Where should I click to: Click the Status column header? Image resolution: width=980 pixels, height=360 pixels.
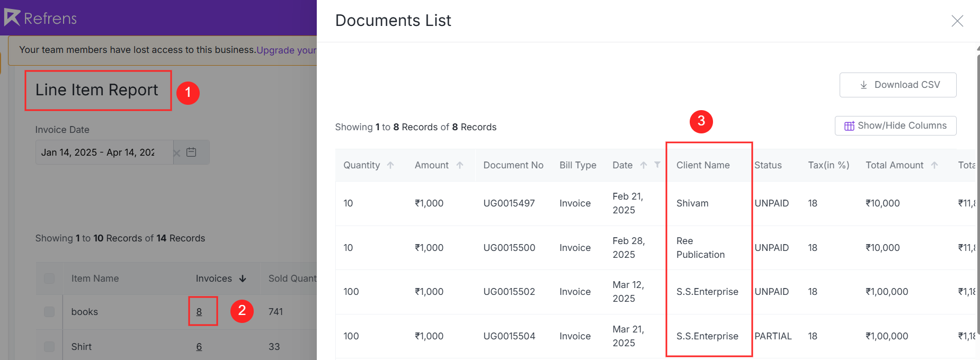768,165
